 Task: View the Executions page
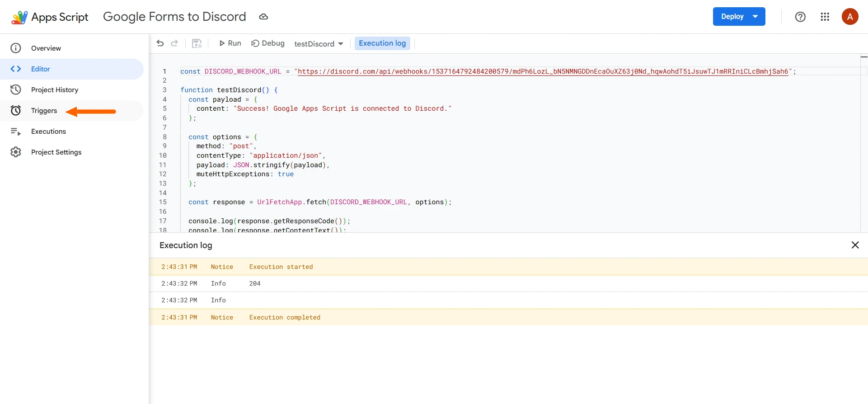[72, 132]
